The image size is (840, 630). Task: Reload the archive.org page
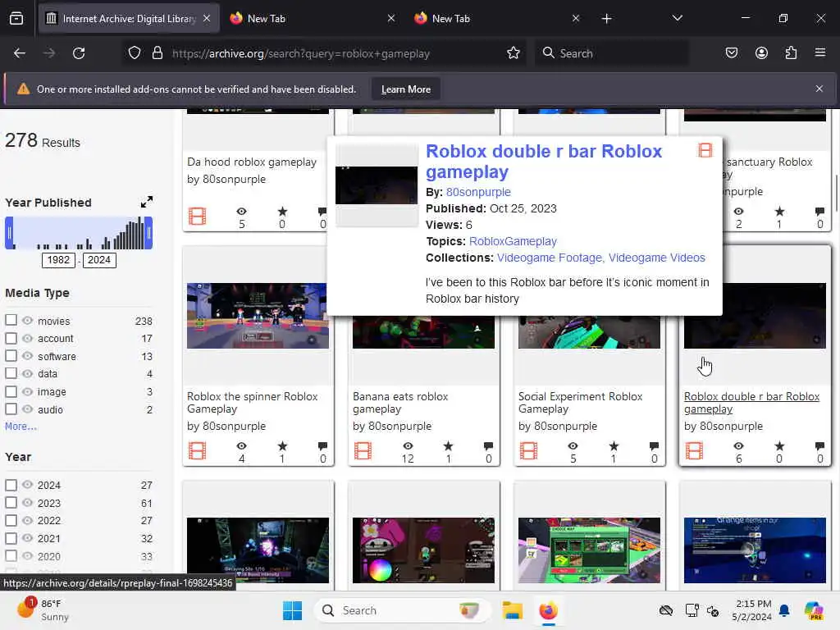[79, 53]
